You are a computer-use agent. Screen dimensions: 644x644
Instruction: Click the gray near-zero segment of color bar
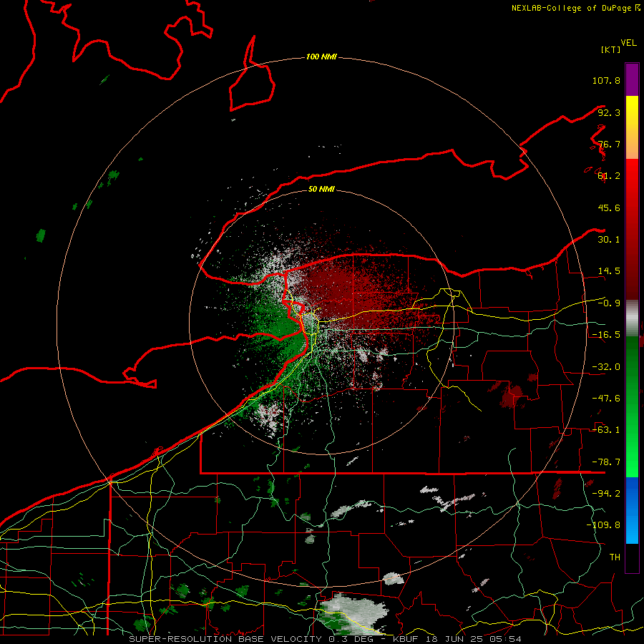coord(632,318)
